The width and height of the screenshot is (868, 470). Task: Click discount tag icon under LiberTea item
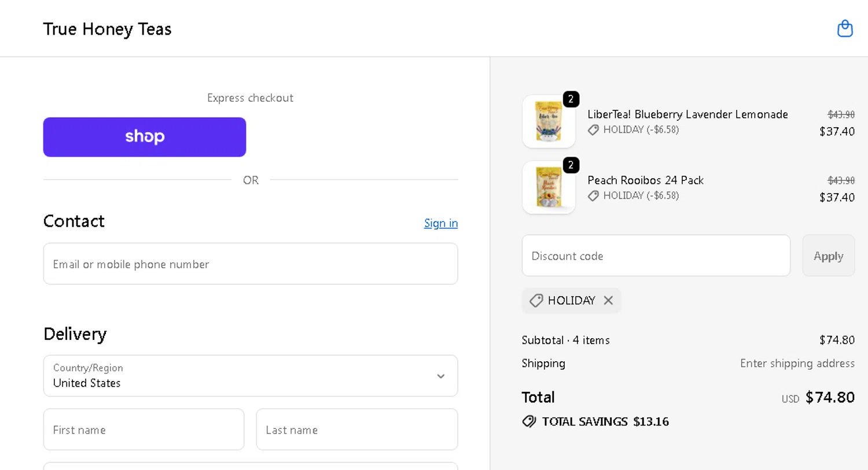coord(593,130)
